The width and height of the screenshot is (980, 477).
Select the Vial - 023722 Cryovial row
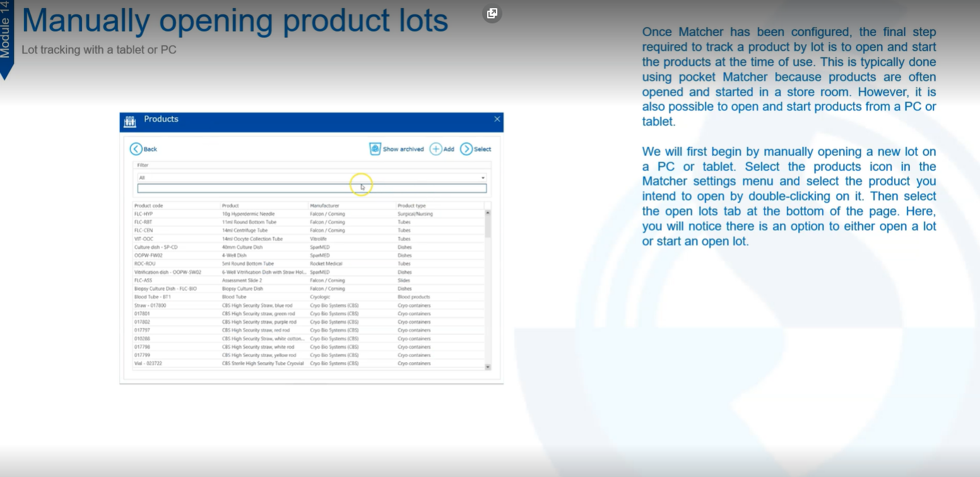coord(252,363)
